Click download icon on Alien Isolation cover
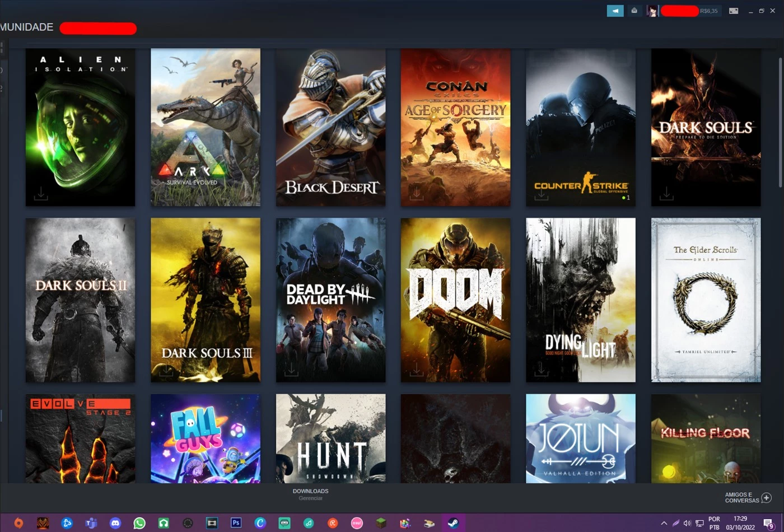The height and width of the screenshot is (532, 784). pos(41,194)
